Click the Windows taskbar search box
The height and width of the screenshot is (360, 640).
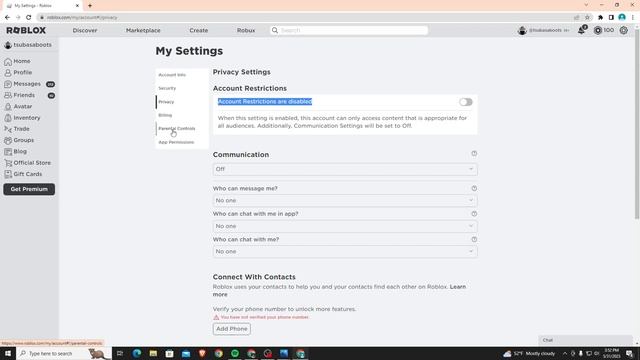coord(63,353)
